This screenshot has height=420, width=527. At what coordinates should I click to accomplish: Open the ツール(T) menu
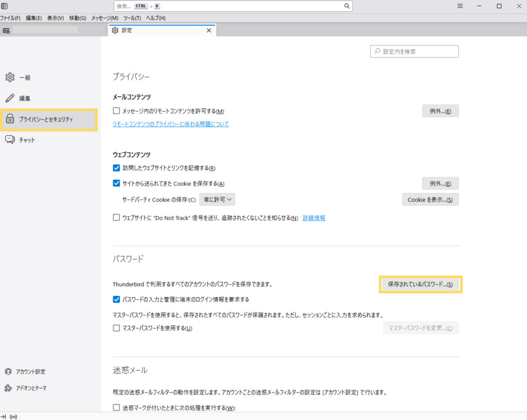132,18
